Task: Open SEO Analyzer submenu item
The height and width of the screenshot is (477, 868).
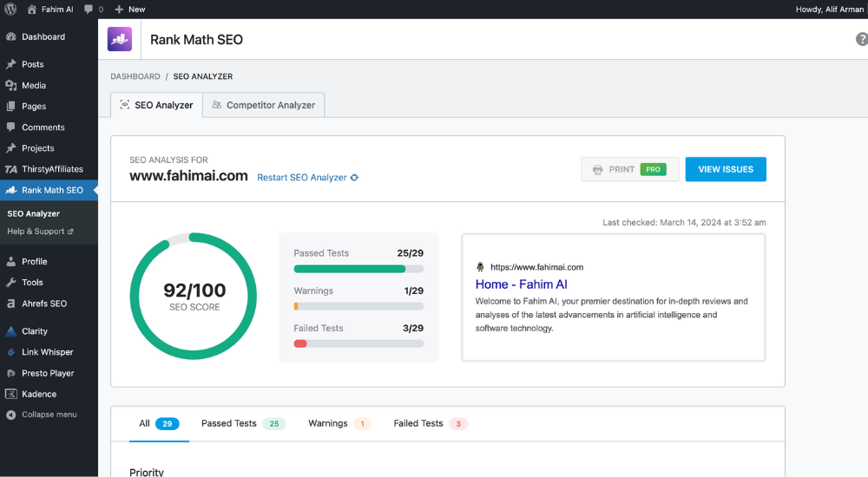Action: (33, 213)
